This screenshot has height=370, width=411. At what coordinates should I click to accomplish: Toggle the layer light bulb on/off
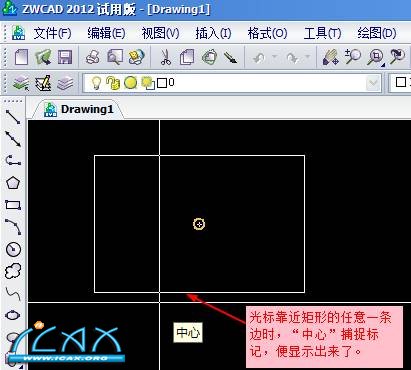(x=96, y=82)
